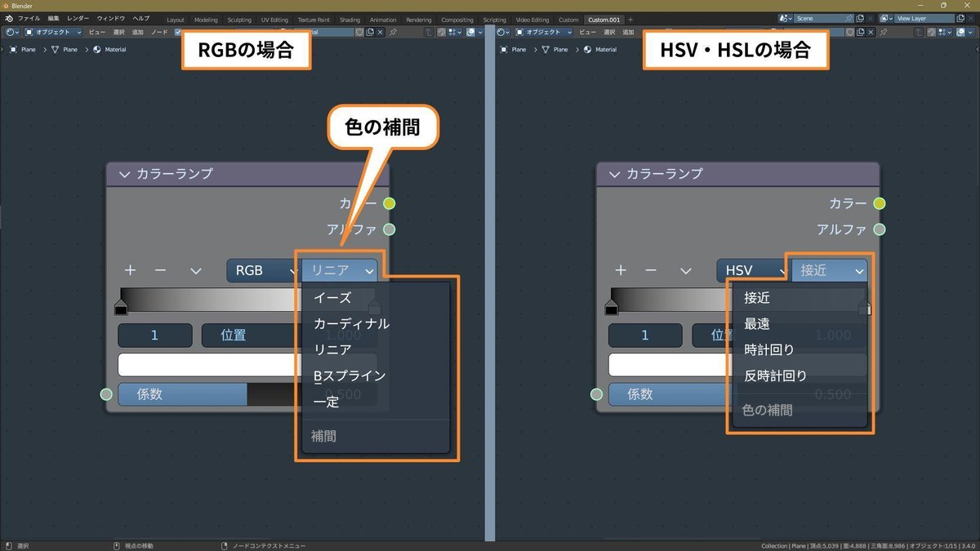Click the Blender logo icon in menu bar
Viewport: 980px width, 551px height.
pyautogui.click(x=8, y=19)
